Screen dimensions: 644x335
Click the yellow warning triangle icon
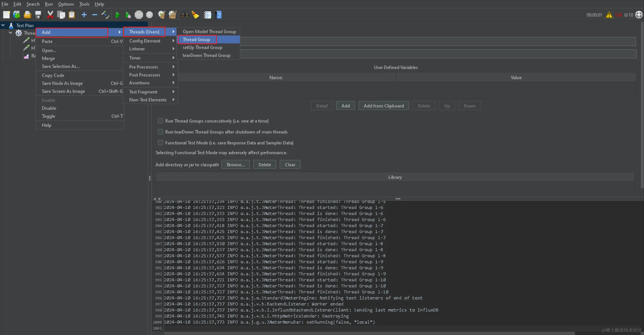609,15
